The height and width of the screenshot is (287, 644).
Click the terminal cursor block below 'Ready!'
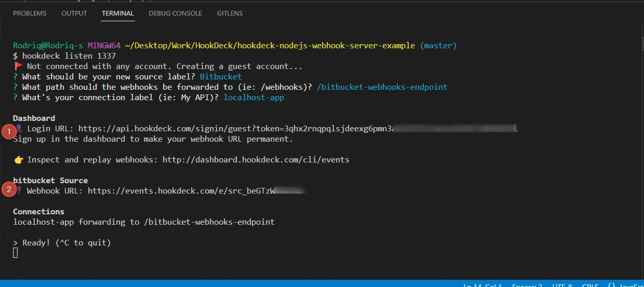coord(16,253)
